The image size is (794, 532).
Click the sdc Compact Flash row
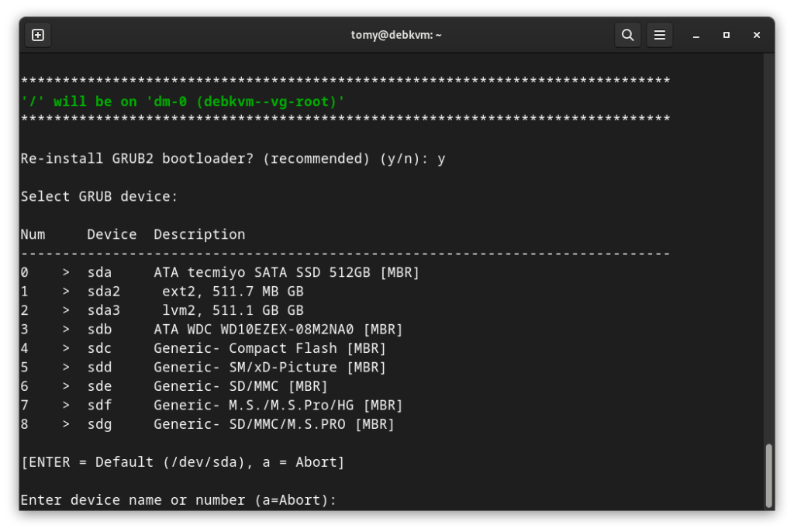203,348
